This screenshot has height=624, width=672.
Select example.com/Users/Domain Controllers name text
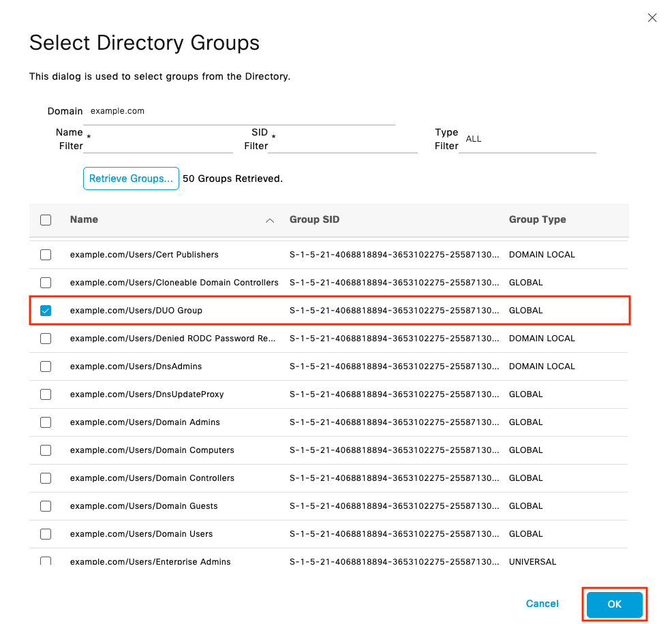[x=152, y=478]
